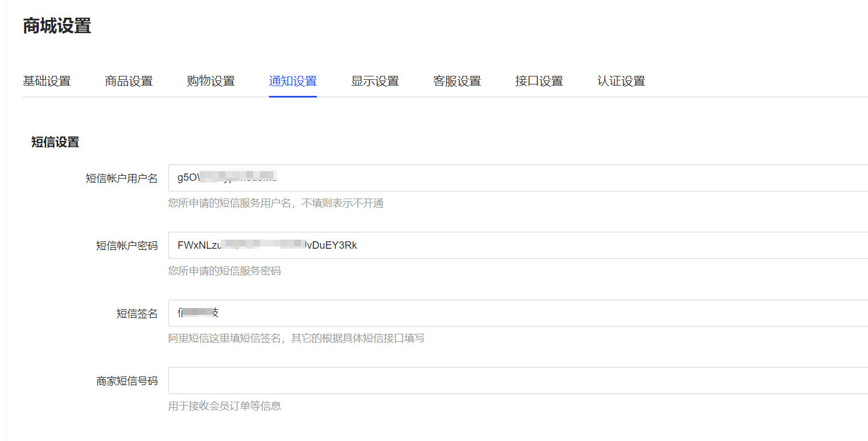Open the 显示设置 tab
The width and height of the screenshot is (868, 441).
(x=375, y=81)
